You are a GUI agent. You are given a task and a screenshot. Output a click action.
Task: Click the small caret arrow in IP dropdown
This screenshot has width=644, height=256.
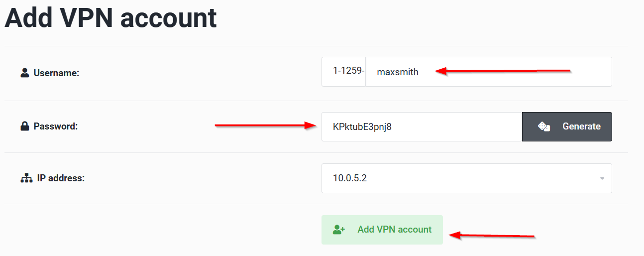(x=602, y=178)
